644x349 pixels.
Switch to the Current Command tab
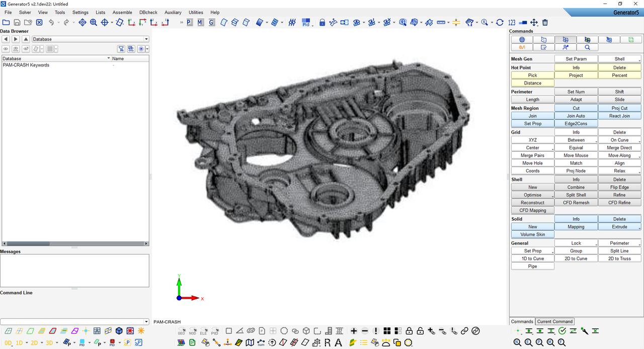click(x=554, y=321)
